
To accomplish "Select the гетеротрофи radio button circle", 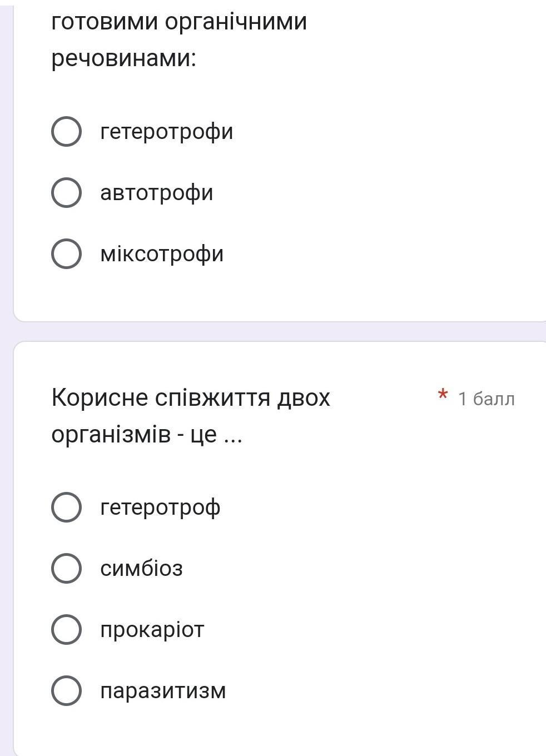I will 67,132.
